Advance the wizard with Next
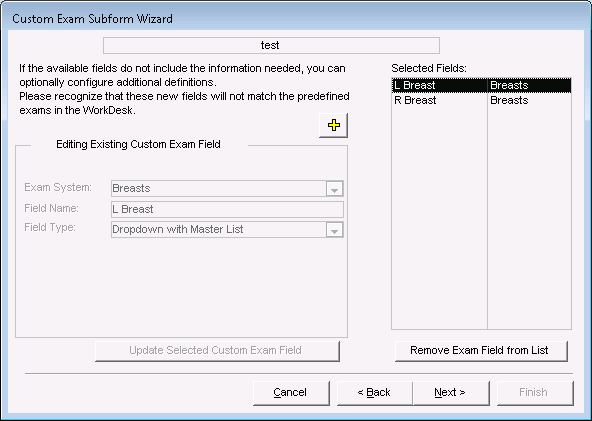The image size is (592, 421). tap(451, 393)
